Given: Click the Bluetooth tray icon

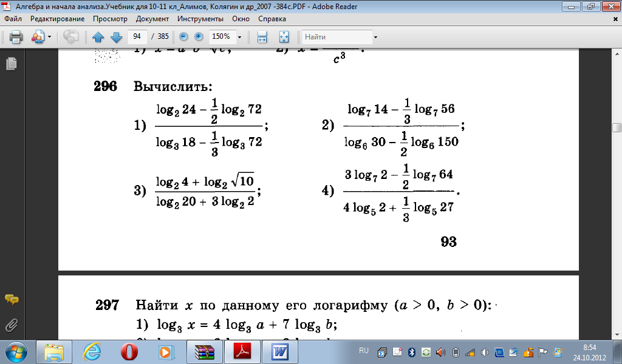Looking at the screenshot, I should point(411,352).
